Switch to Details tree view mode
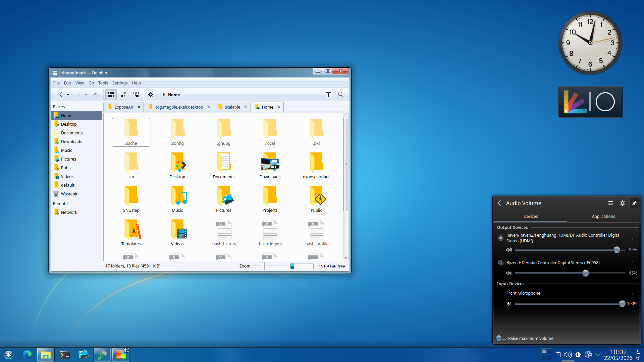The height and width of the screenshot is (362, 644). tap(136, 95)
